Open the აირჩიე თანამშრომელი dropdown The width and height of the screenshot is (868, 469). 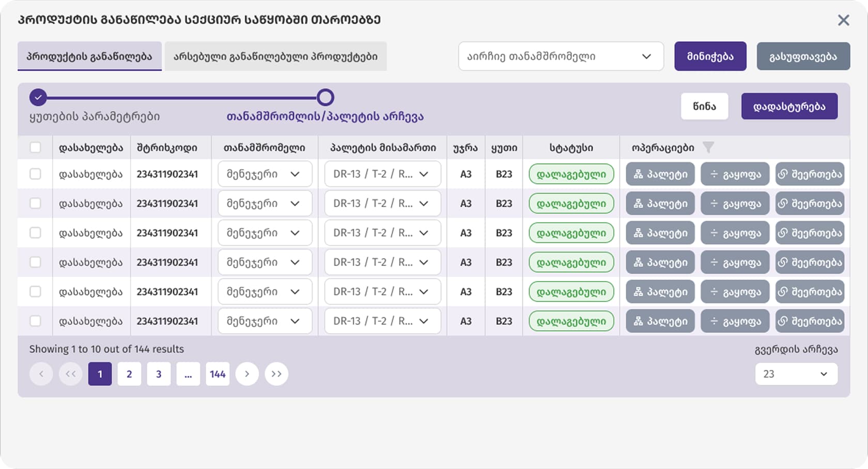(x=561, y=56)
